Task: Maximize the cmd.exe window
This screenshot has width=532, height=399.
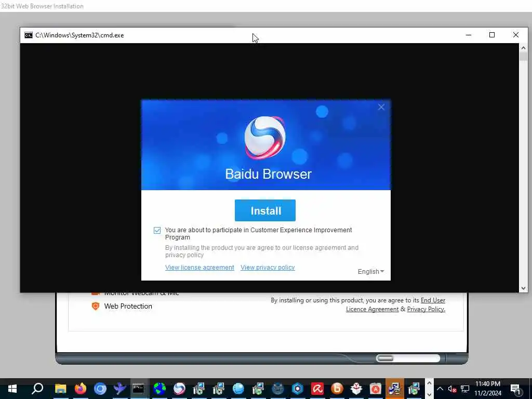Action: [492, 35]
